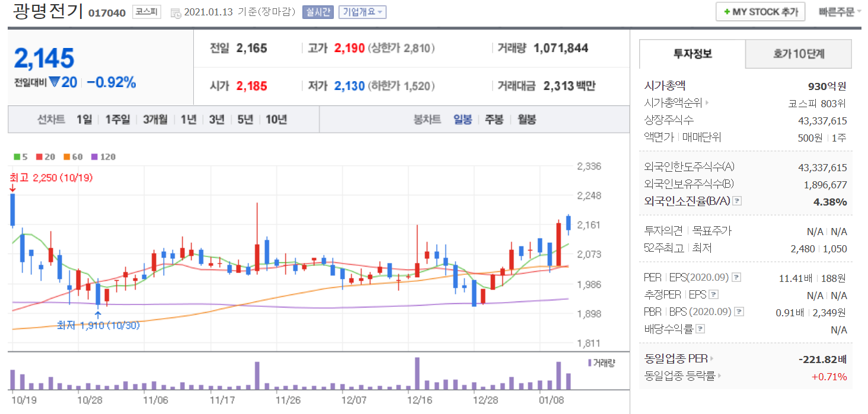
Task: Click the clock icon before the 2021.01.13 date
Action: (175, 12)
